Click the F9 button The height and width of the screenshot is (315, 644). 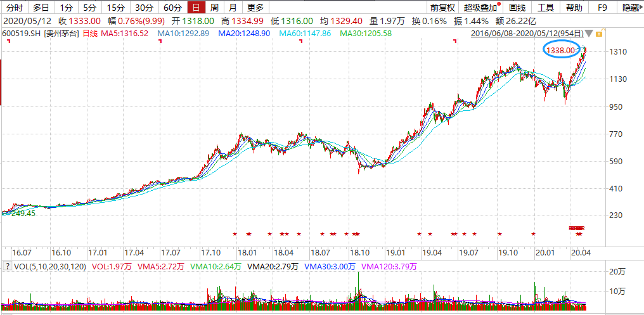602,8
